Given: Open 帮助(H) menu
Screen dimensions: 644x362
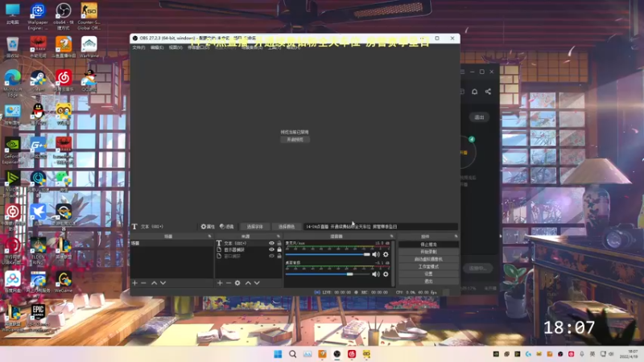Looking at the screenshot, I should [x=293, y=47].
